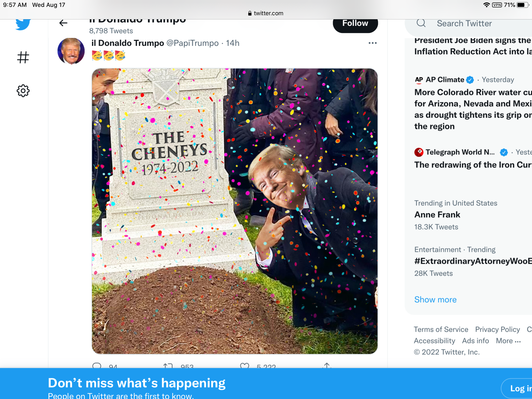Open the Anne Frank trending topic
532x399 pixels.
pos(437,215)
